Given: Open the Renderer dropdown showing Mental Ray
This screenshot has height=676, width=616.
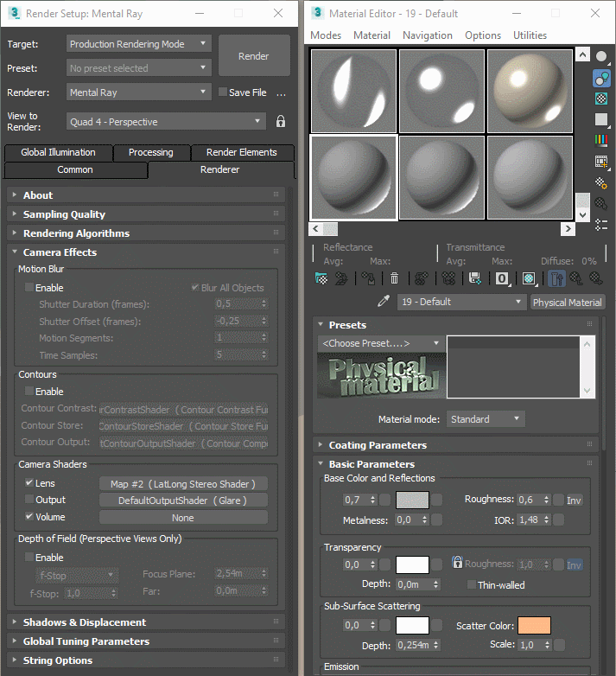Looking at the screenshot, I should coord(139,92).
